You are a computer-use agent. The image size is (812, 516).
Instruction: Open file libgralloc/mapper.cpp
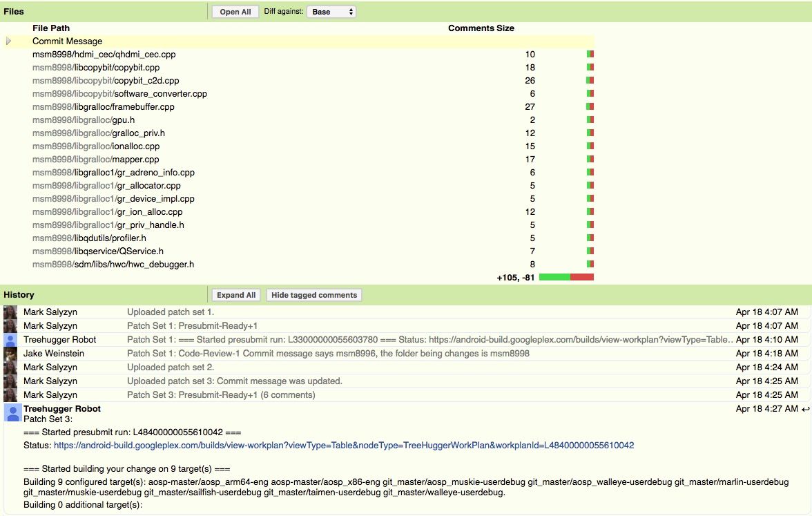[x=96, y=160]
